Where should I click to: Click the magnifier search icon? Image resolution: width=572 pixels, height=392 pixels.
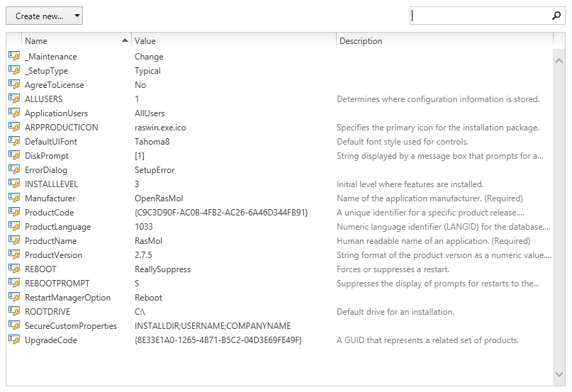[x=556, y=16]
